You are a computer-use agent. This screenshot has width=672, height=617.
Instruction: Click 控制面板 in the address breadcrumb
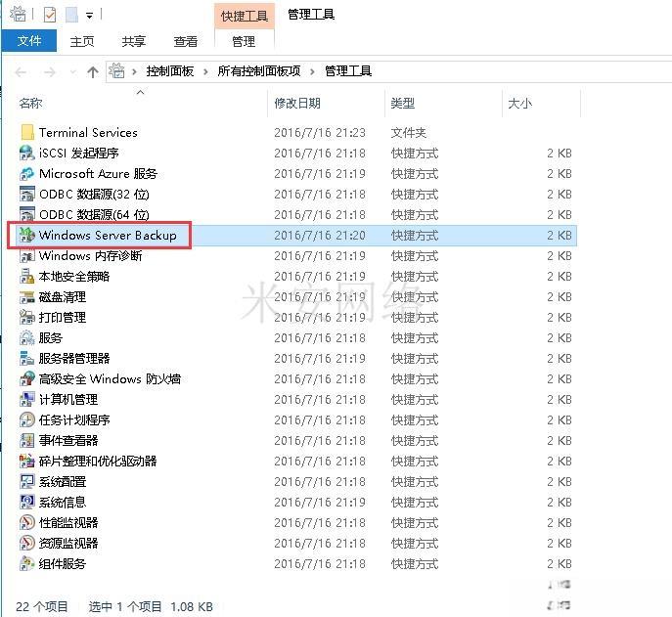(170, 71)
